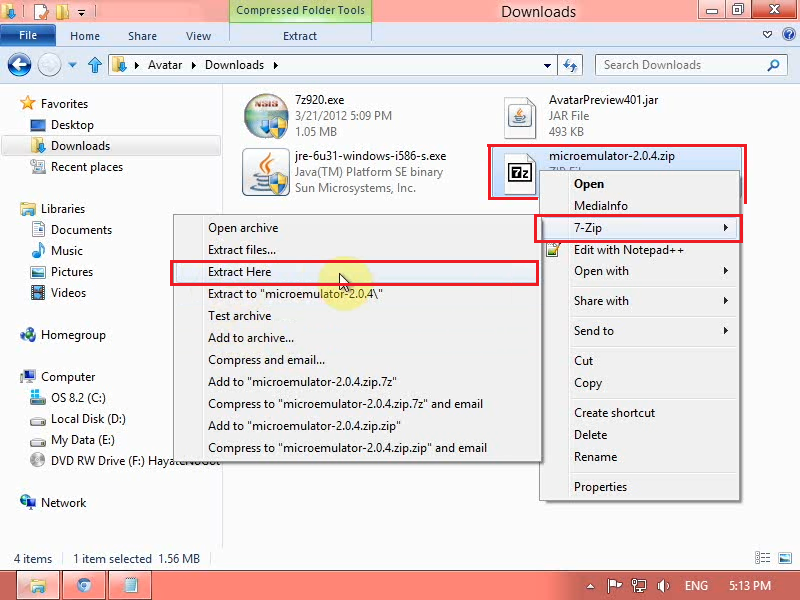
Task: Click the search magnifier icon
Action: pyautogui.click(x=773, y=65)
